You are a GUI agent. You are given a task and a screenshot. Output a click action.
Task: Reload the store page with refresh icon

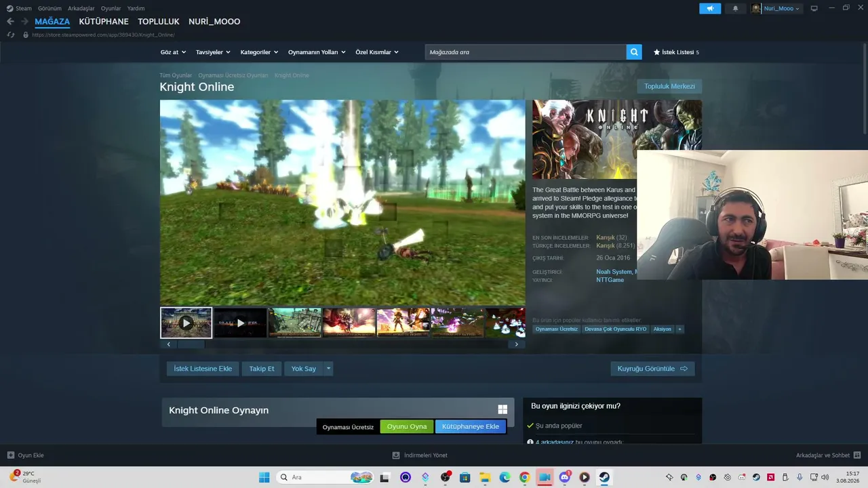10,35
